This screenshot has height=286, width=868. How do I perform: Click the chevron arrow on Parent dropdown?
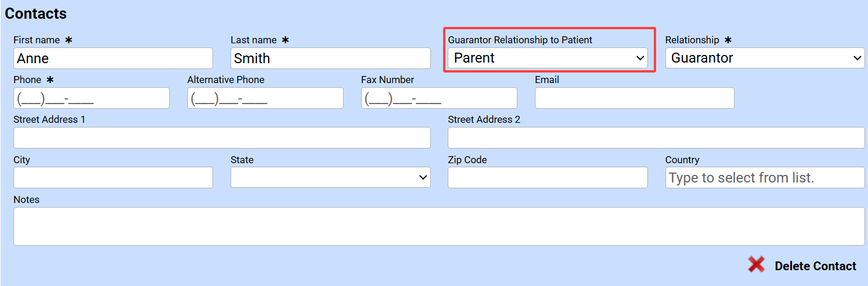point(640,58)
